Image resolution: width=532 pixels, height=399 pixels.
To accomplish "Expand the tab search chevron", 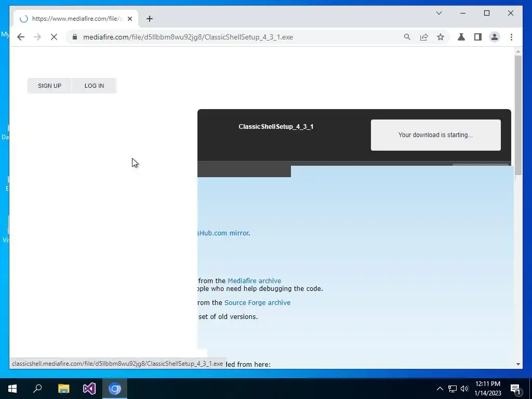I will (x=438, y=13).
